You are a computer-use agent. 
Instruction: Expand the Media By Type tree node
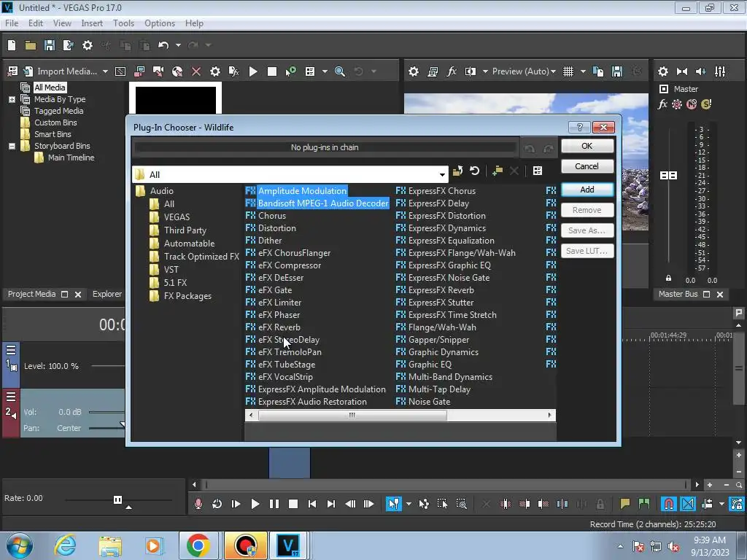click(x=12, y=99)
